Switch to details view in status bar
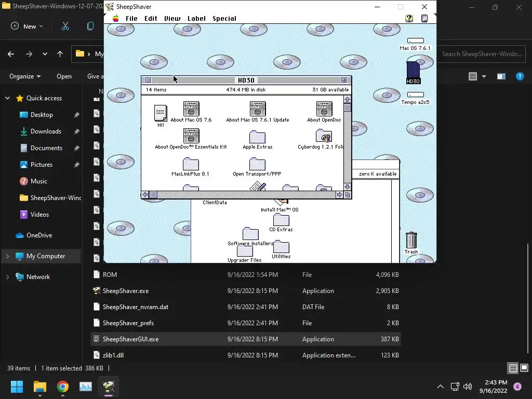Image resolution: width=532 pixels, height=399 pixels. click(x=513, y=368)
